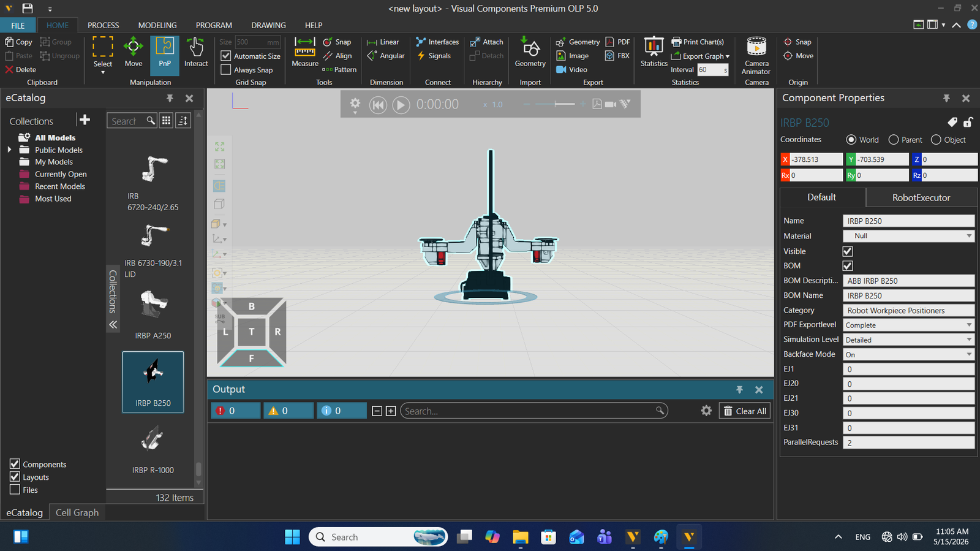Open the Measure tool
This screenshot has width=980, height=551.
[305, 52]
